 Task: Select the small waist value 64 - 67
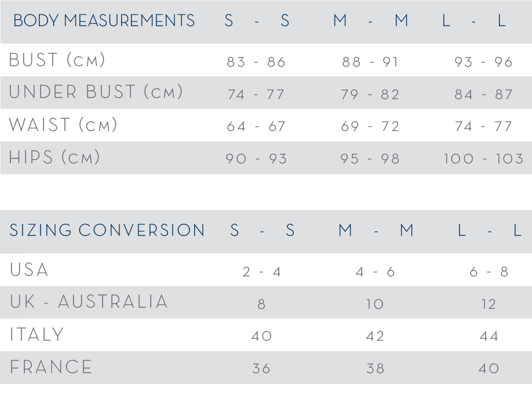pos(256,126)
